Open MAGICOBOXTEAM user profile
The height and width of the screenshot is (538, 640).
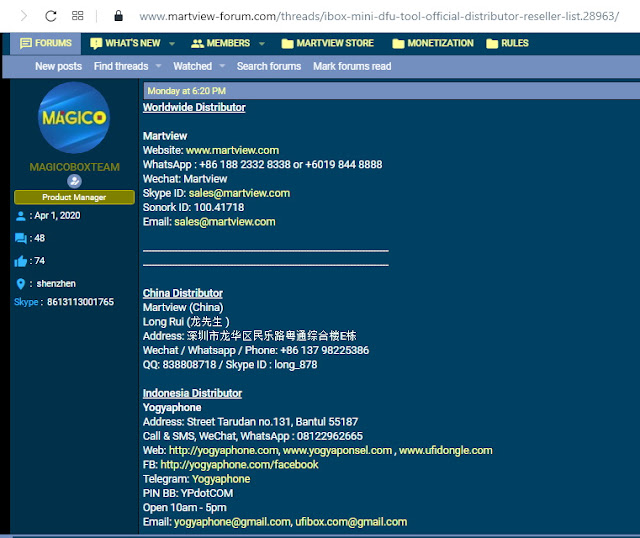click(74, 167)
